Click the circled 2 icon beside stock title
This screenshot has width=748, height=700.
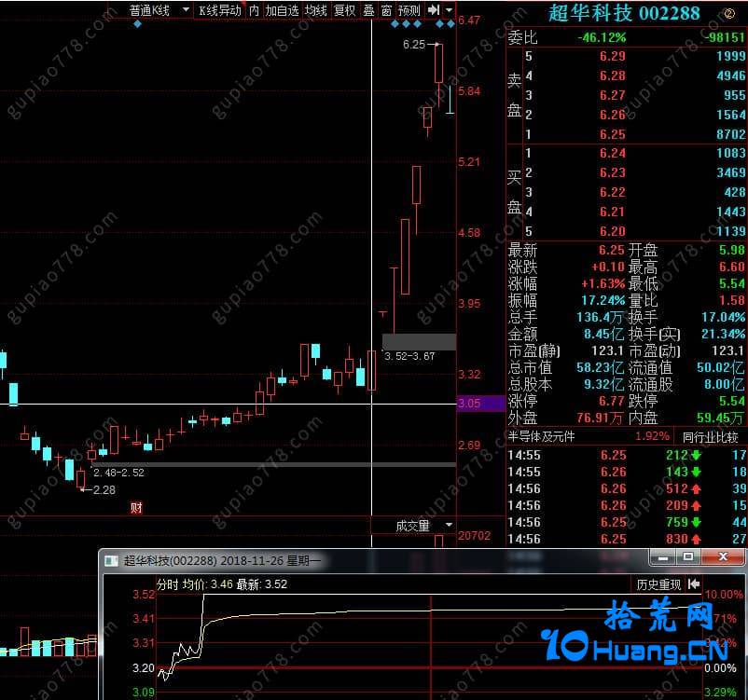coord(729,14)
